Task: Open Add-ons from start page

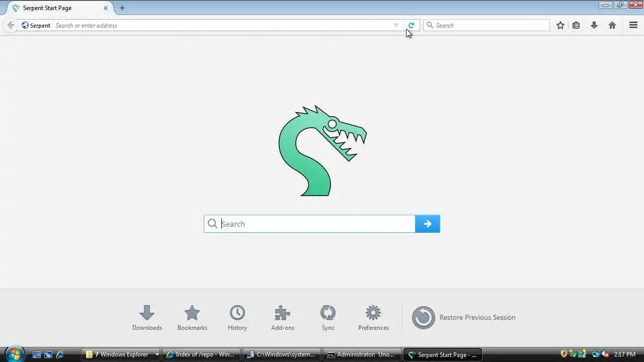Action: (x=283, y=318)
